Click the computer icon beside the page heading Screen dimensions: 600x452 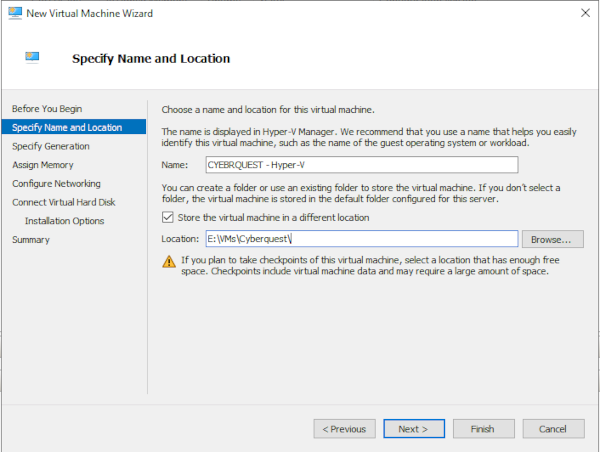[33, 58]
